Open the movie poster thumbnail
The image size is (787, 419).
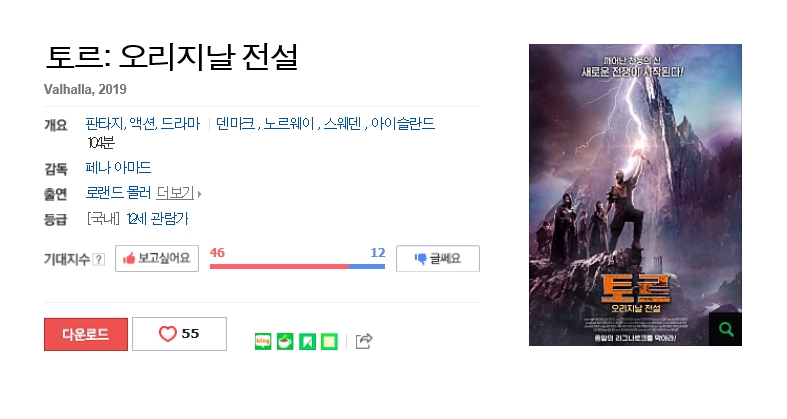click(x=635, y=195)
